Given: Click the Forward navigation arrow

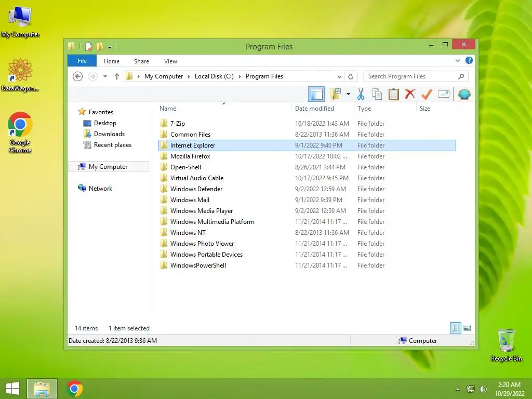Looking at the screenshot, I should (92, 76).
